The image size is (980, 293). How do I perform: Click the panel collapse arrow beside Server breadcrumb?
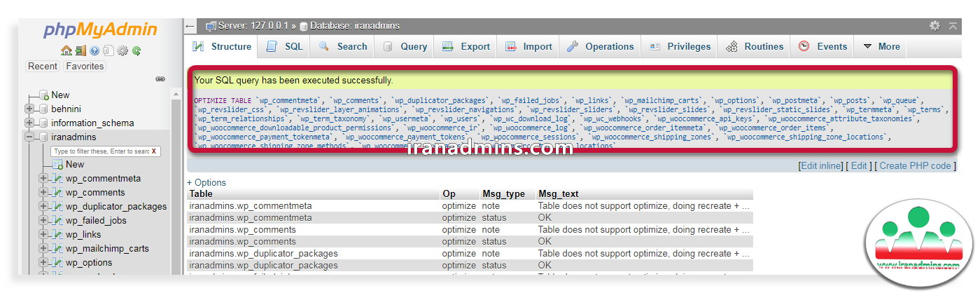pyautogui.click(x=190, y=26)
